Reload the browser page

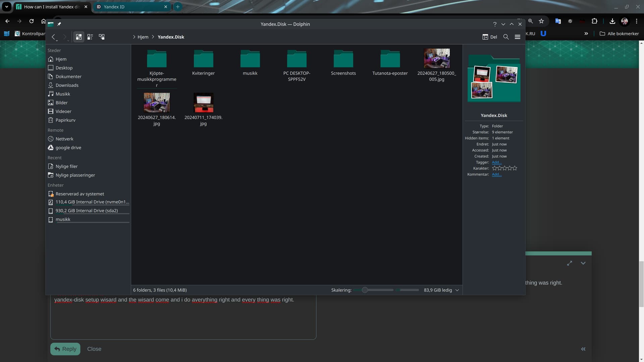tap(32, 21)
